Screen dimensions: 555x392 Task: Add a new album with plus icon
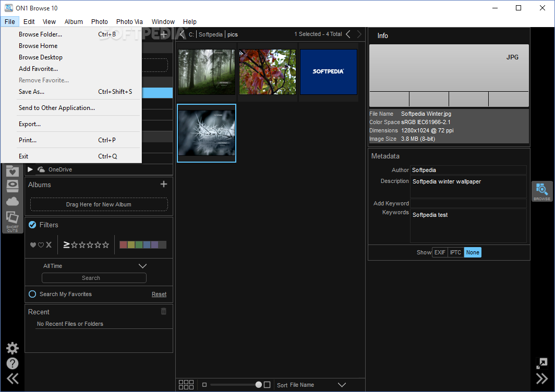coord(164,185)
